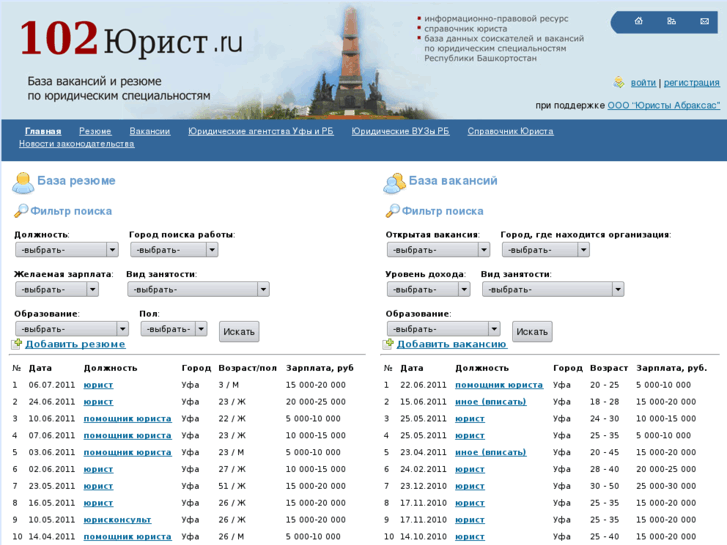
Task: Expand Уровень дохода dropdown
Action: click(428, 289)
